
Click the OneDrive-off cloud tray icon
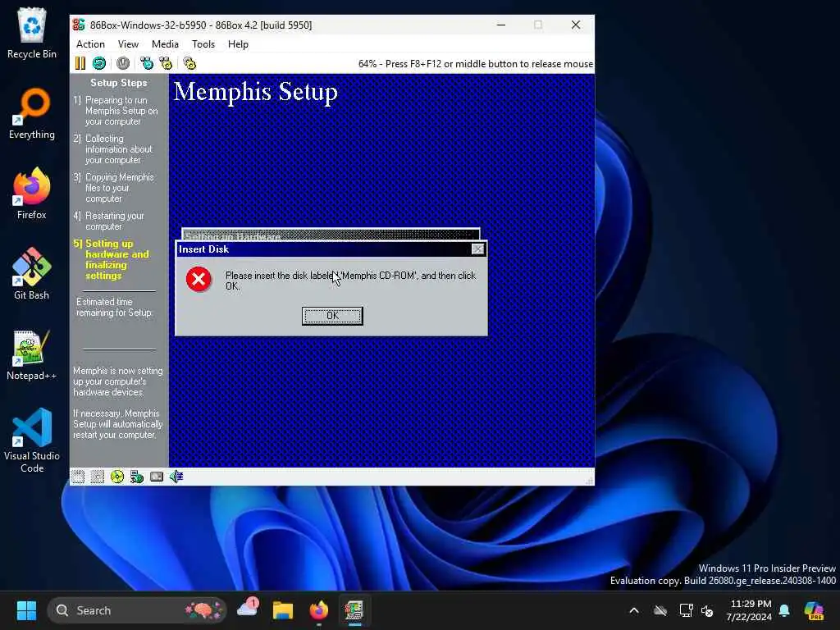click(660, 610)
